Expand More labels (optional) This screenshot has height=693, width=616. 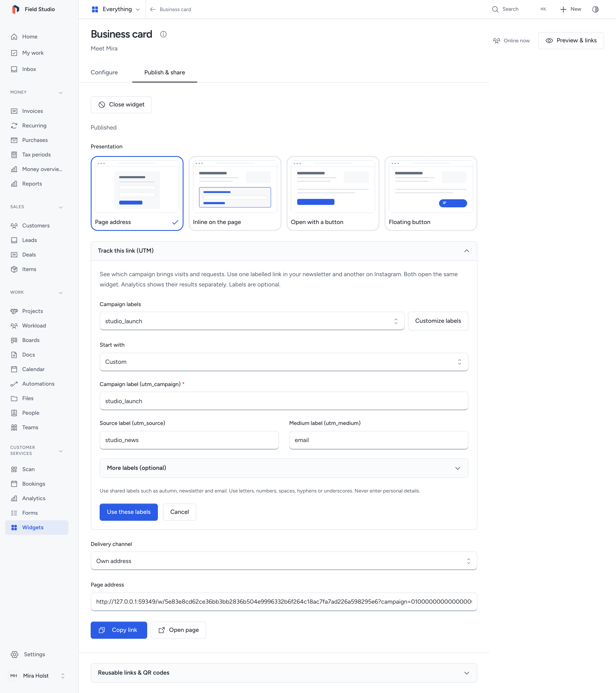coord(284,468)
